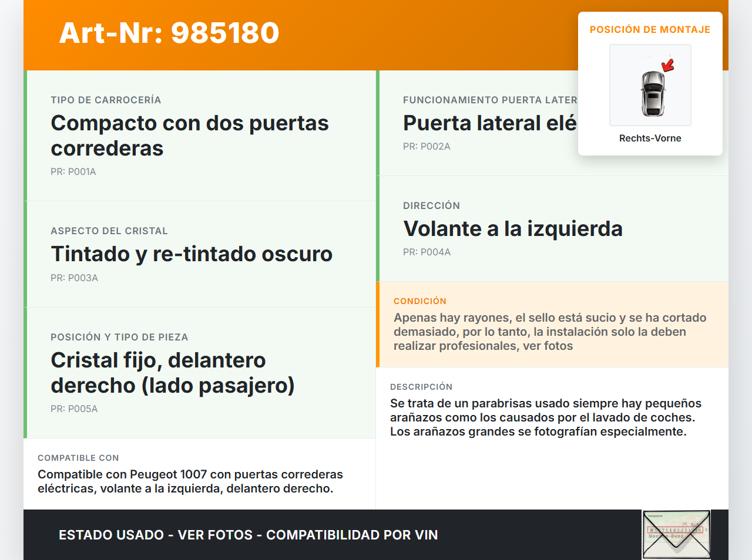Click the Puerta lateral eléctrica value

(489, 123)
